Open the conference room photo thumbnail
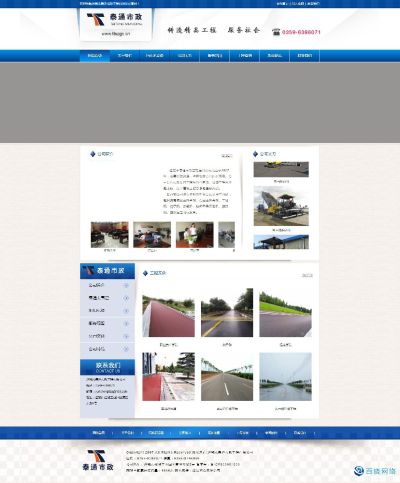Image resolution: width=400 pixels, height=483 pixels. coord(110,235)
